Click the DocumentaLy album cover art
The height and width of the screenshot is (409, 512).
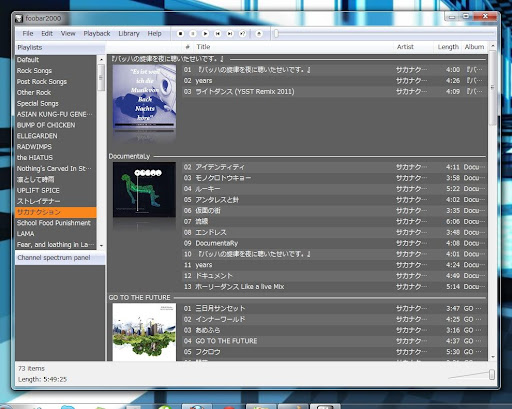[144, 190]
